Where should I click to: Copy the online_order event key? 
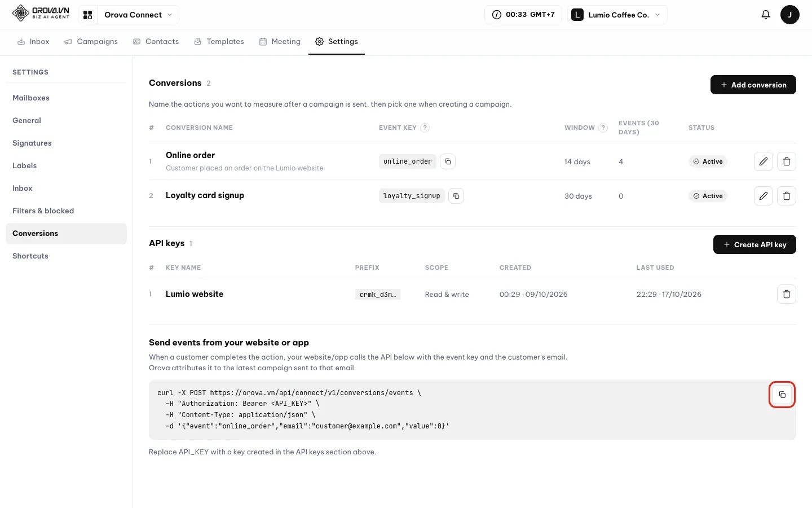[448, 161]
